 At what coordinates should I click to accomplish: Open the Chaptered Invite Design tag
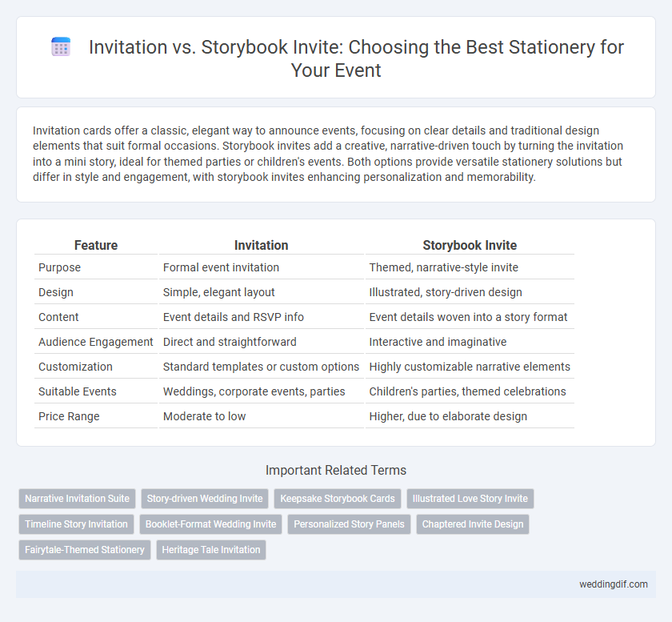pyautogui.click(x=473, y=524)
